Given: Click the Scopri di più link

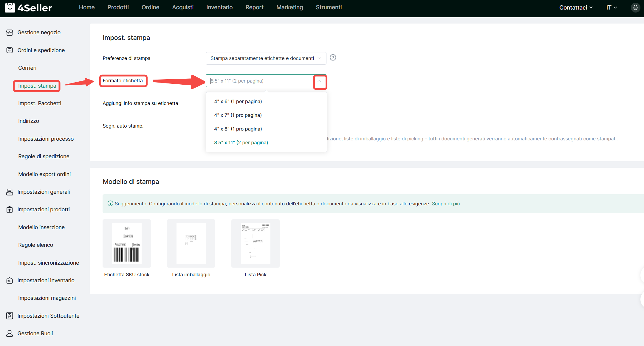Looking at the screenshot, I should pyautogui.click(x=446, y=204).
